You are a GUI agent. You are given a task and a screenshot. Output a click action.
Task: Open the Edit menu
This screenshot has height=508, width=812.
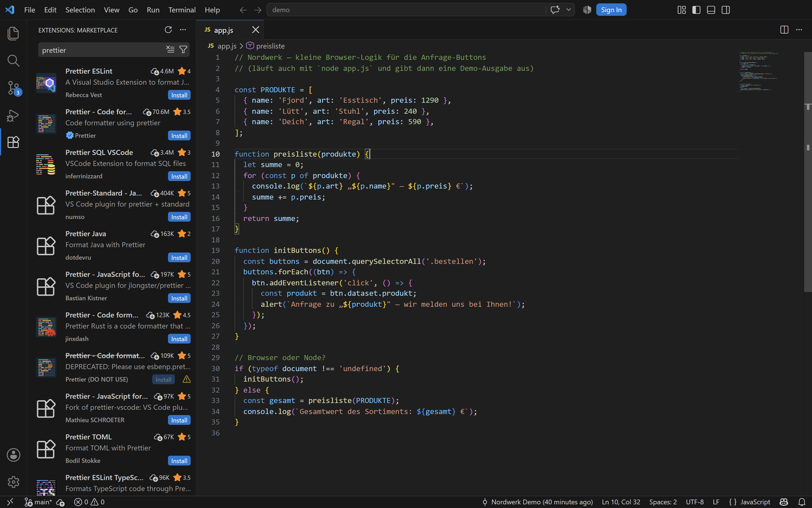50,10
